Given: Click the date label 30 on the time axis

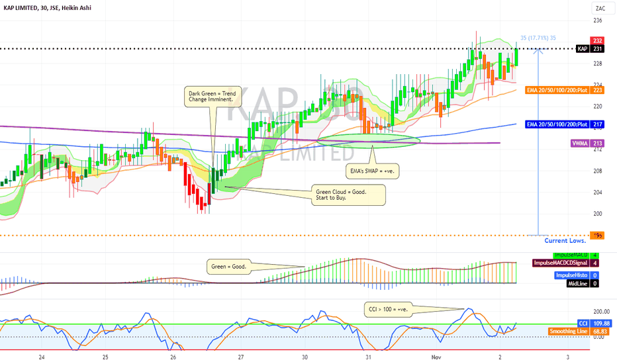Looking at the screenshot, I should click(305, 357).
